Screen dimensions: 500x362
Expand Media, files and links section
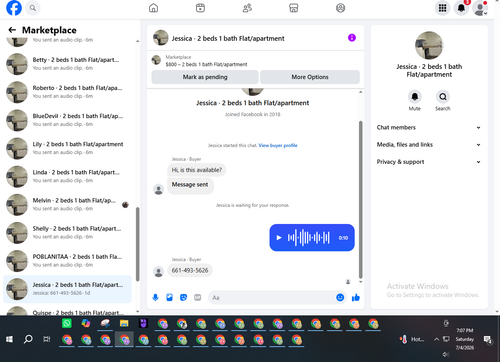click(x=429, y=144)
